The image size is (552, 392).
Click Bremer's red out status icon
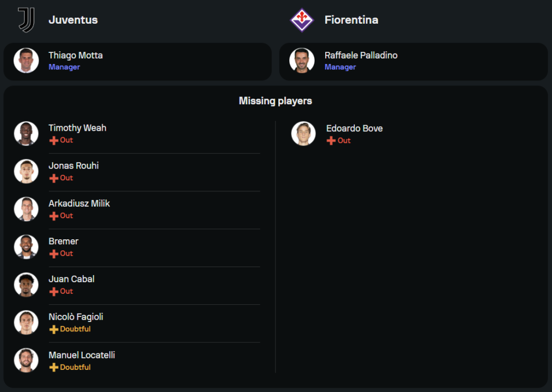(x=54, y=254)
